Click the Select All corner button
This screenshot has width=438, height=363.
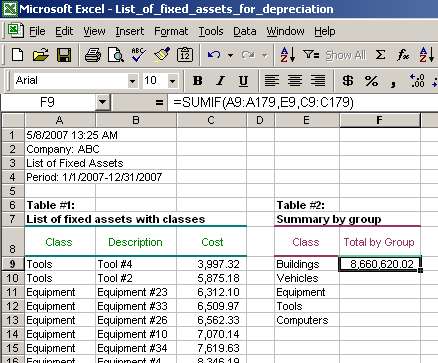[13, 120]
